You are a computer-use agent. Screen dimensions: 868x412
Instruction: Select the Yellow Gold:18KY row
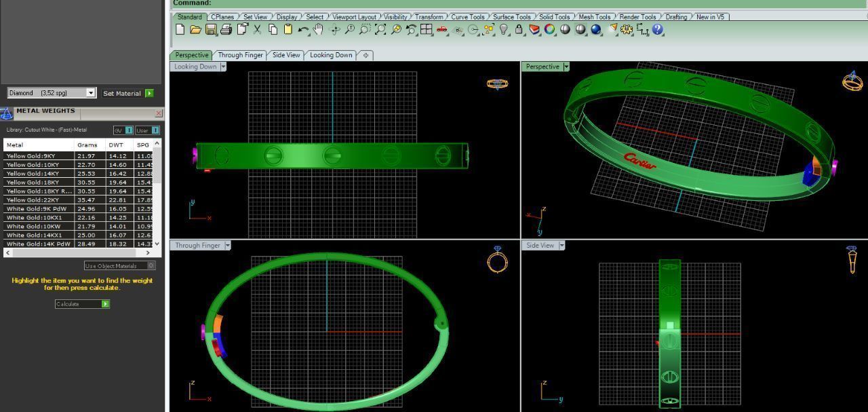[78, 182]
